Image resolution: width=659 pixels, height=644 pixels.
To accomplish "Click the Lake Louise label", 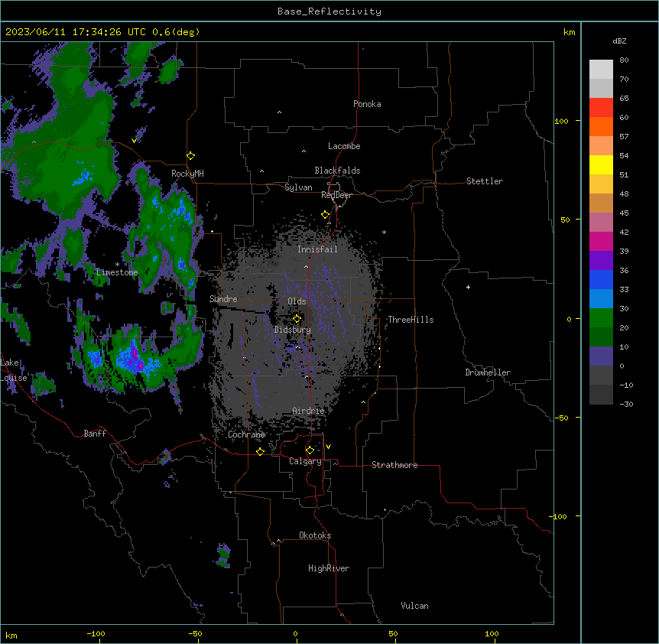I will coord(14,370).
